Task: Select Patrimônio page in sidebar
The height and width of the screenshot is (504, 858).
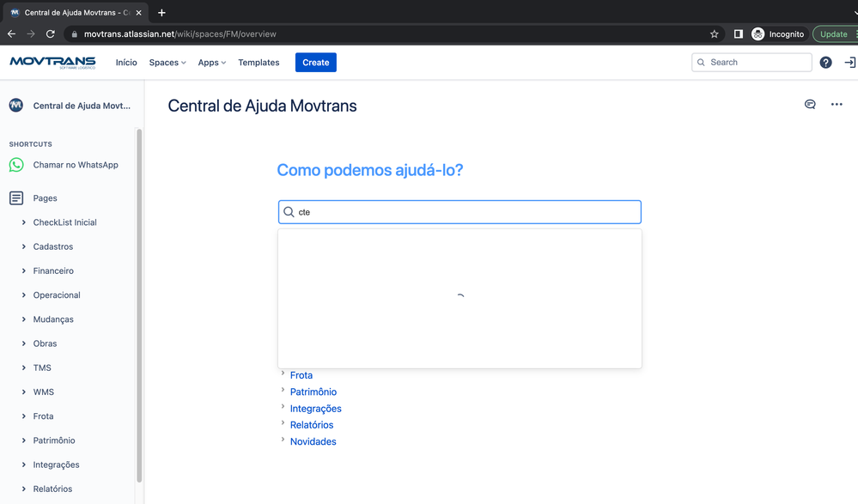Action: (54, 440)
